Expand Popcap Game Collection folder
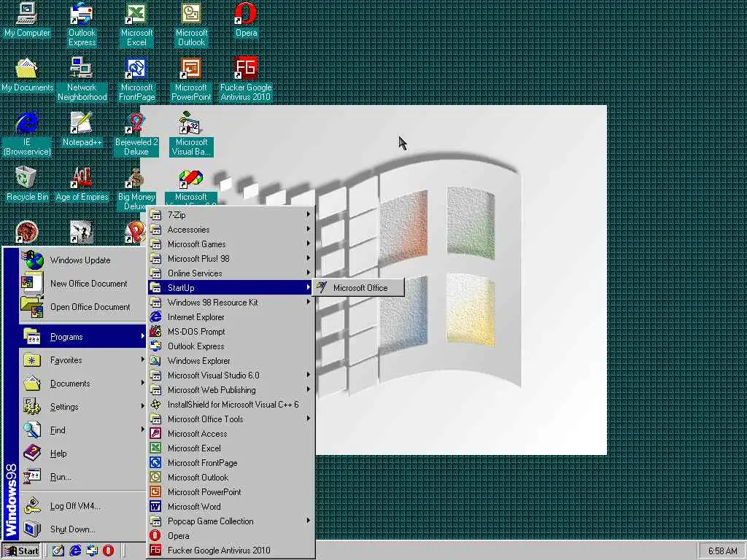This screenshot has height=560, width=747. click(231, 521)
